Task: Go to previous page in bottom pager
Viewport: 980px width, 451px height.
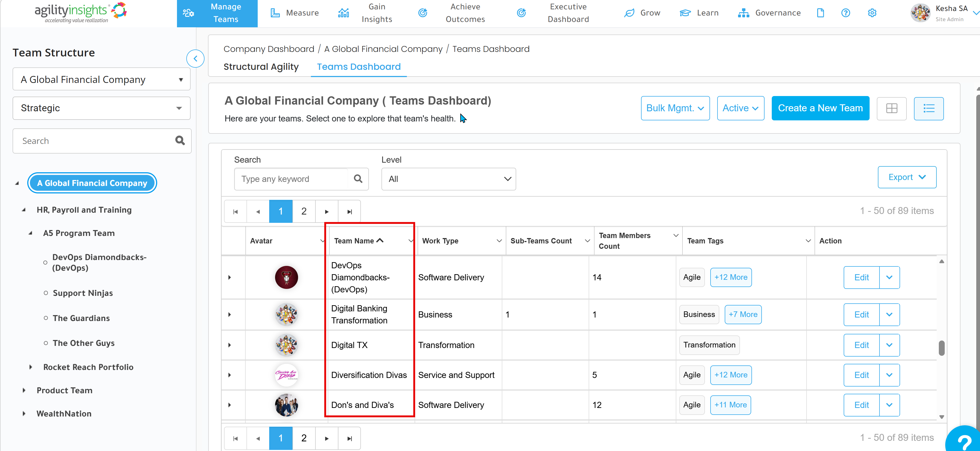Action: 258,438
